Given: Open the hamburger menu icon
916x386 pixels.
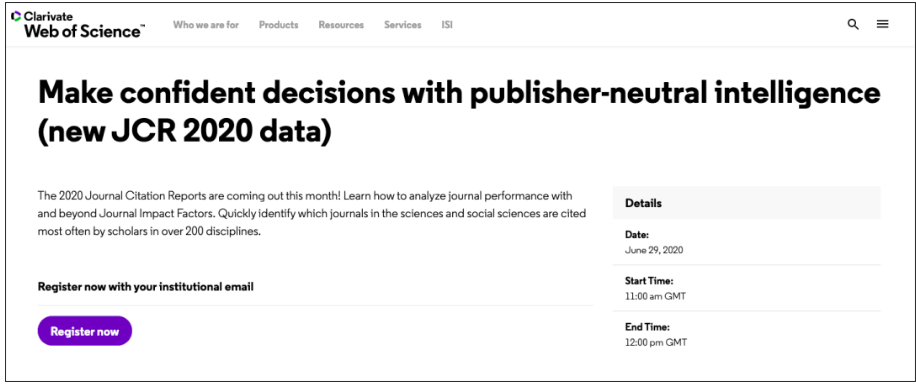Looking at the screenshot, I should pyautogui.click(x=882, y=25).
